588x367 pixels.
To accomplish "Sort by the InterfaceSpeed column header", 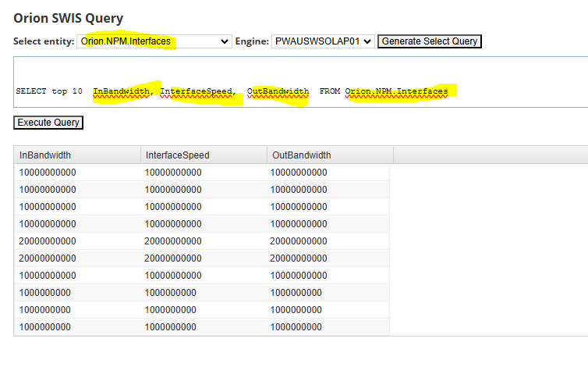I will (x=204, y=155).
